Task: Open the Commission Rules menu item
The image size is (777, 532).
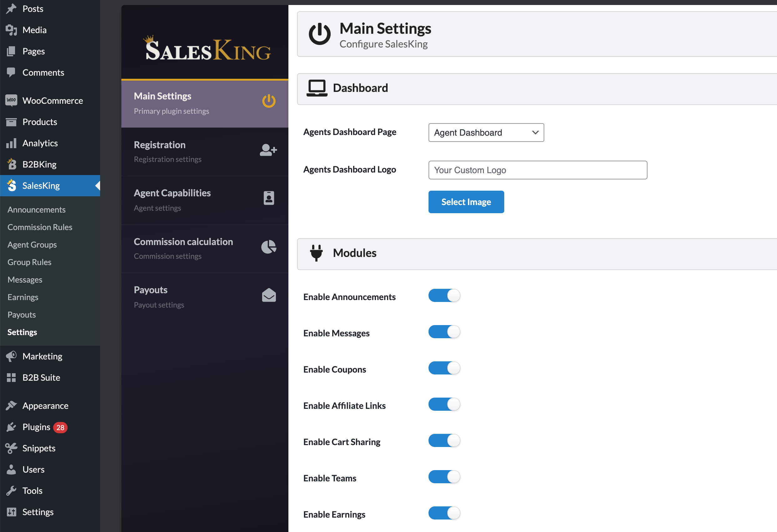Action: click(x=39, y=227)
